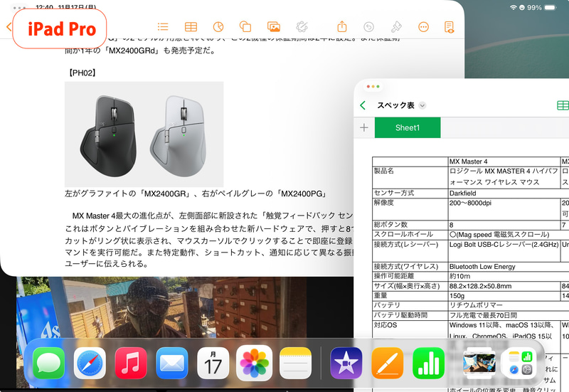Open the document view options icon

[x=450, y=27]
